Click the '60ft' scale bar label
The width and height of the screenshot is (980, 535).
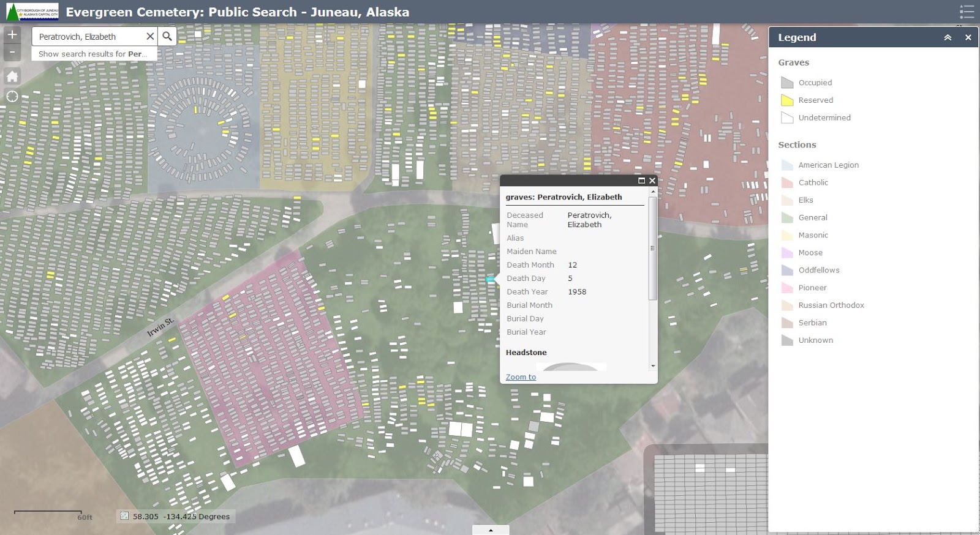pos(85,517)
